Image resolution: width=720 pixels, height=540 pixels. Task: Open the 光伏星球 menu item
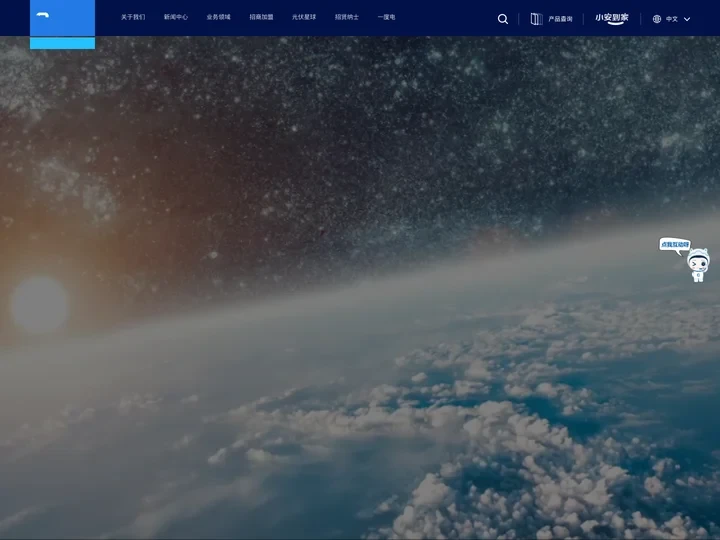point(304,17)
